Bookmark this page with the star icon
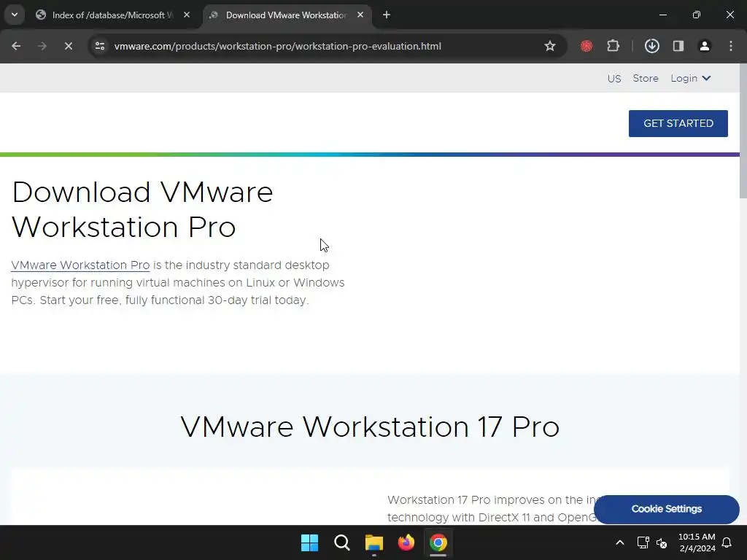This screenshot has width=747, height=560. (550, 46)
